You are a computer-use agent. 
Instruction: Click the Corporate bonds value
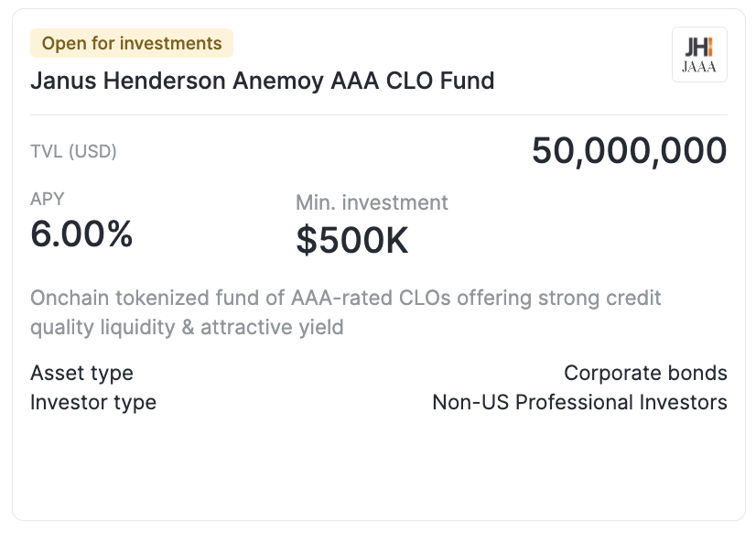[x=645, y=373]
